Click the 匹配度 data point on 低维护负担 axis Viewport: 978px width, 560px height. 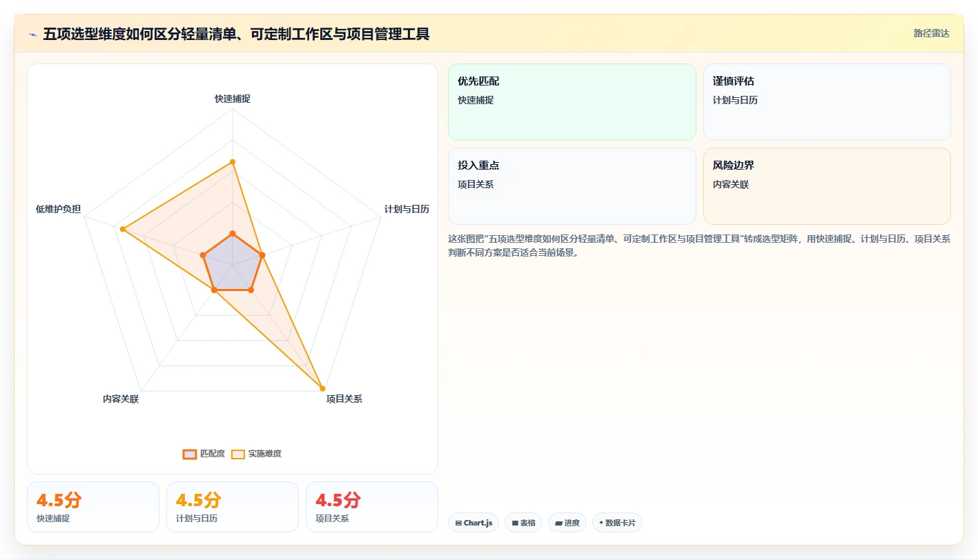[203, 255]
